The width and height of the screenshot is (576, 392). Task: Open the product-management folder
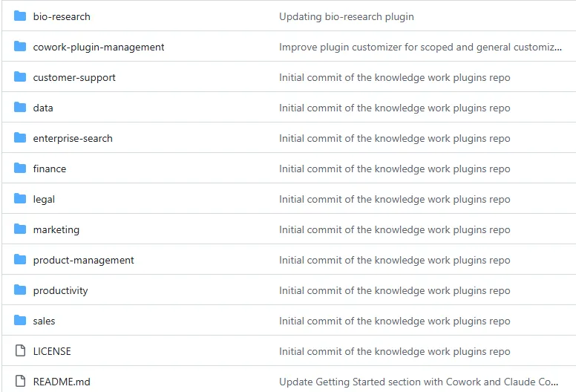[x=83, y=260]
